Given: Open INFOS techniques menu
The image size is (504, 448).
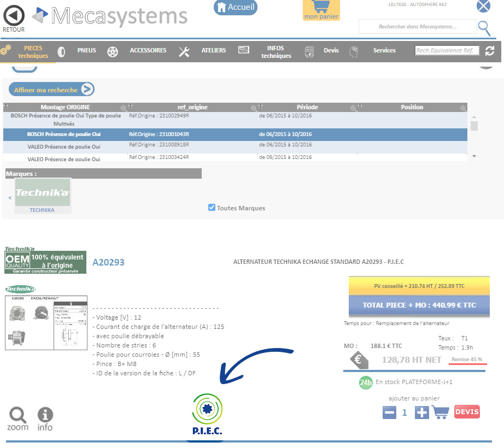Looking at the screenshot, I should pos(276,52).
